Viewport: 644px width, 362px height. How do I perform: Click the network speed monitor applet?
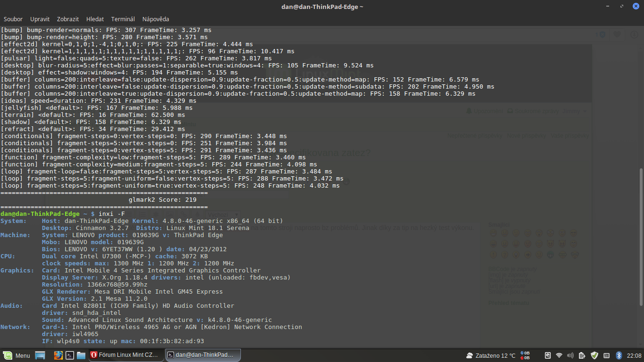pyautogui.click(x=525, y=355)
